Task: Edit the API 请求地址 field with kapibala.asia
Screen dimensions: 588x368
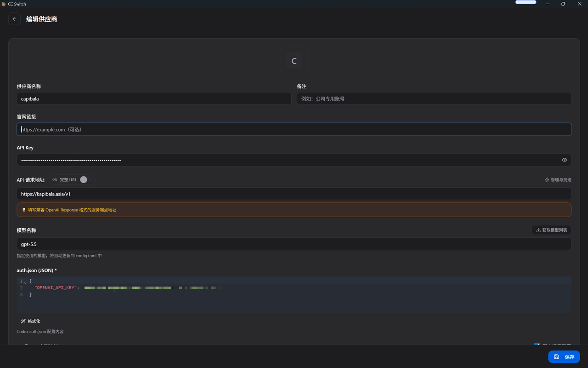Action: tap(294, 194)
